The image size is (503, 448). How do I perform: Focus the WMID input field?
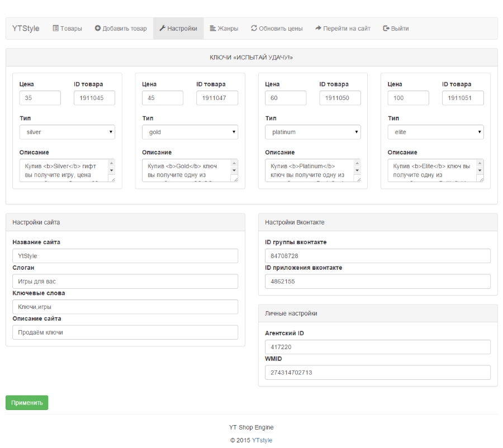coord(377,373)
